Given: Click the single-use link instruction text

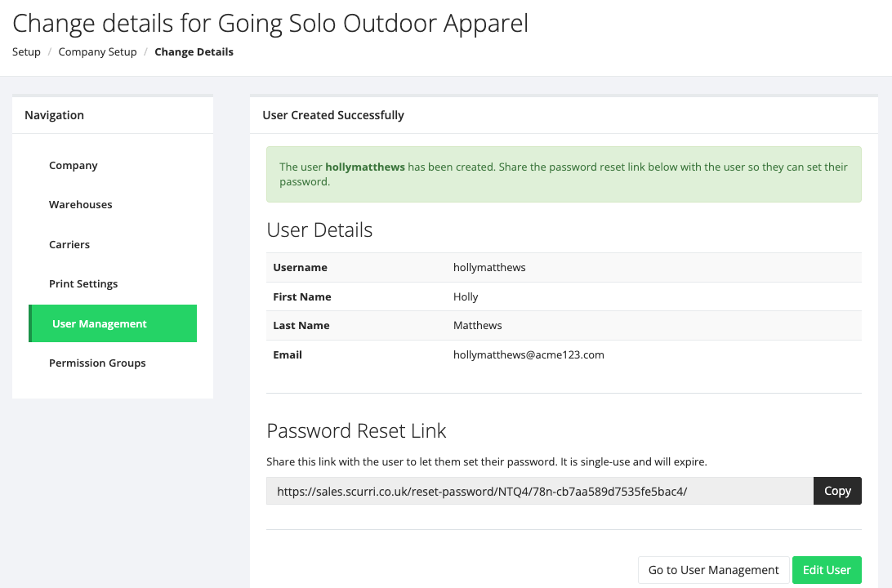Looking at the screenshot, I should [486, 461].
